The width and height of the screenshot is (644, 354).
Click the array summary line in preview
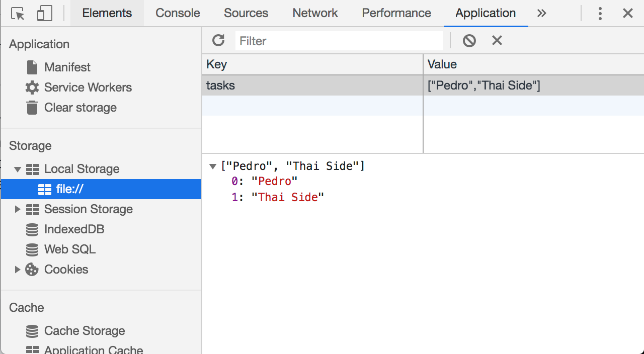pyautogui.click(x=293, y=166)
